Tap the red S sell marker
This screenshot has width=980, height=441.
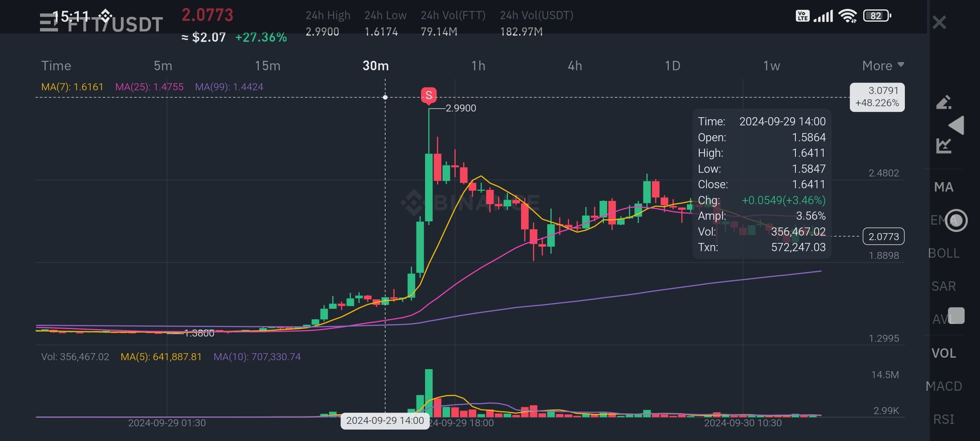pyautogui.click(x=429, y=96)
